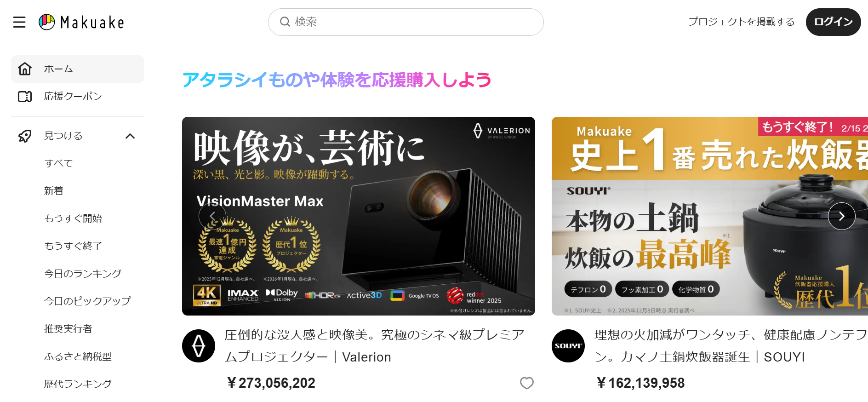Collapse the 見つける section chevron
The width and height of the screenshot is (868, 402).
point(130,136)
